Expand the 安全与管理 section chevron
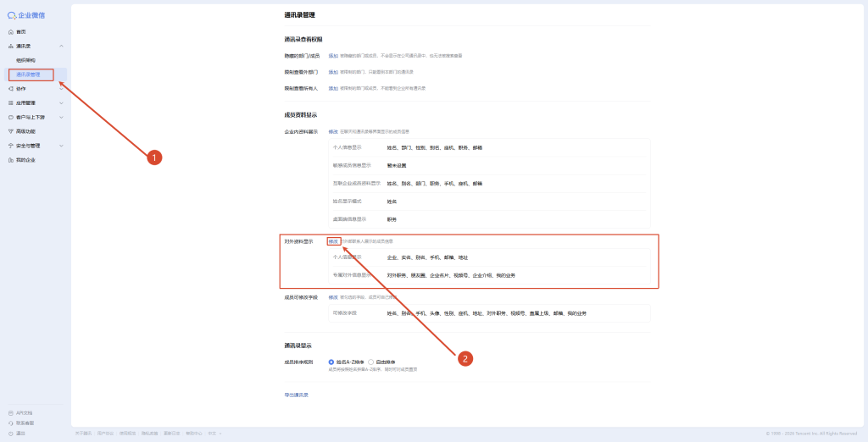 (61, 146)
